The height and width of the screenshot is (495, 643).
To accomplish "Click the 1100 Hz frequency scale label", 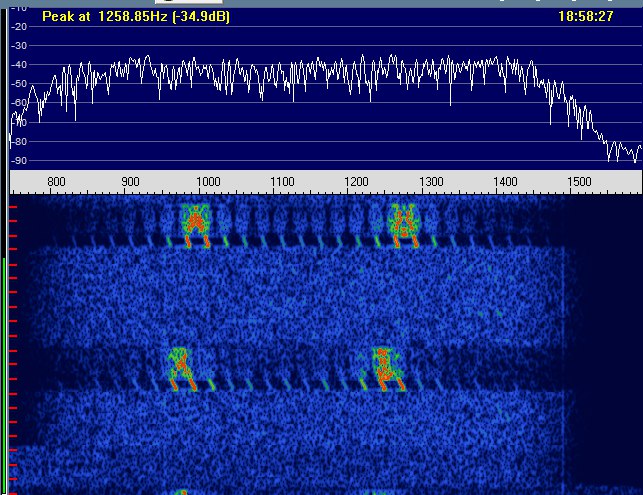I will pos(282,181).
